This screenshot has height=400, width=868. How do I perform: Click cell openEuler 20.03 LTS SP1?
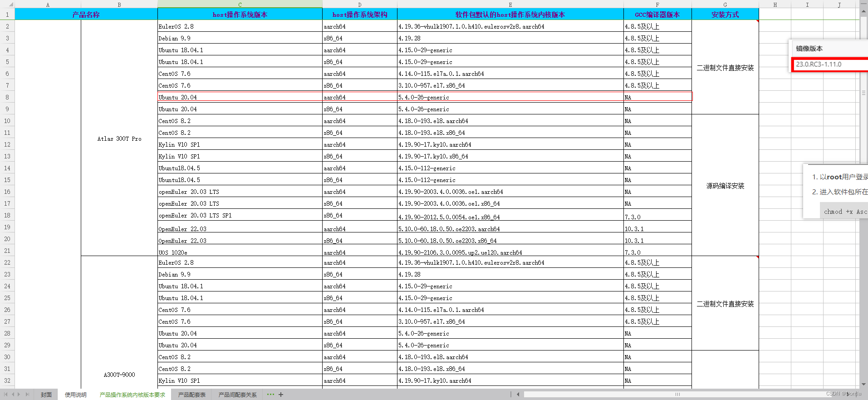tap(240, 215)
